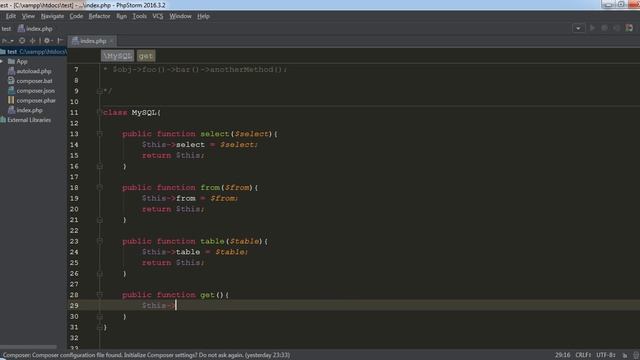Click the Debug icon in toolbar
640x360 pixels.
(604, 28)
